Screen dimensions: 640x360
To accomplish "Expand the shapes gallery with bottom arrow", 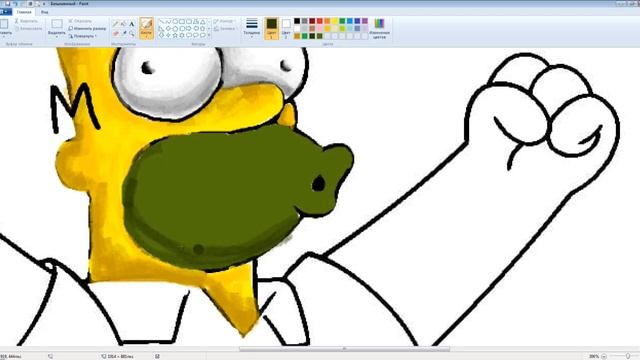I will 209,36.
